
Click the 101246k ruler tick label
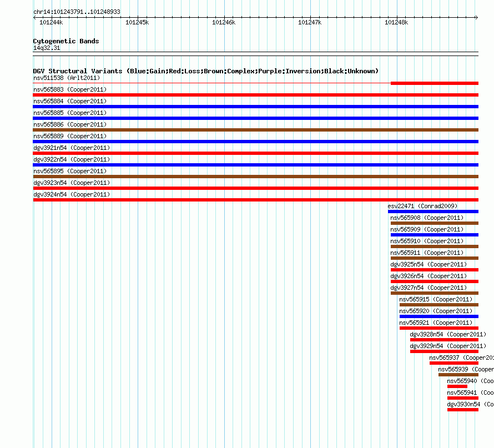point(224,22)
